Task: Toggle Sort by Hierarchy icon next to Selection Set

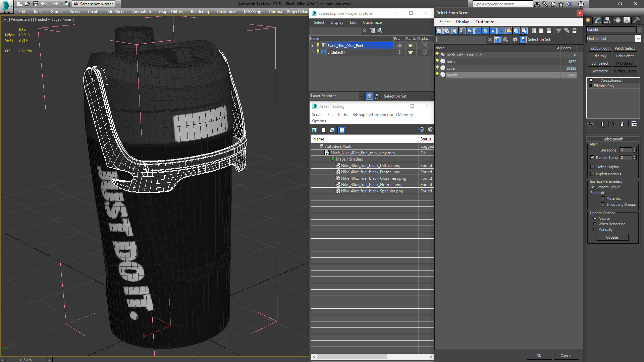Action: 523,40
